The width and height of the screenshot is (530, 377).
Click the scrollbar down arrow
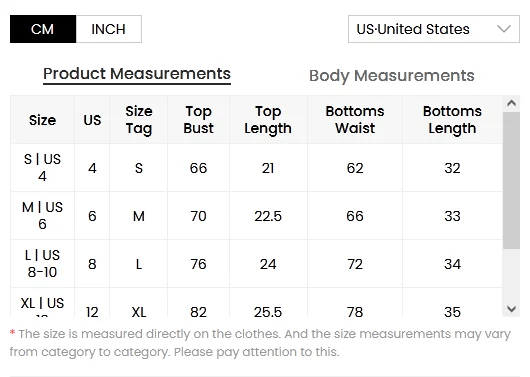[511, 309]
